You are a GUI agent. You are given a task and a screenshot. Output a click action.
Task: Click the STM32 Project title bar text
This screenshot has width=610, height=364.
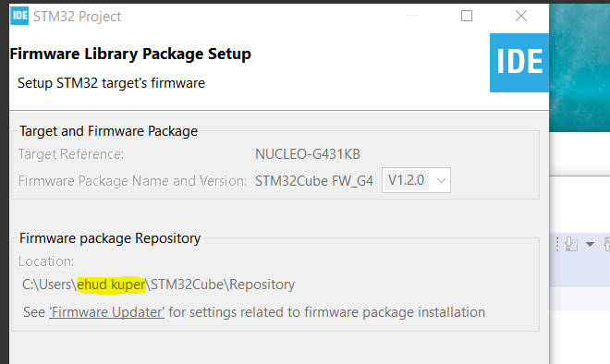point(77,17)
